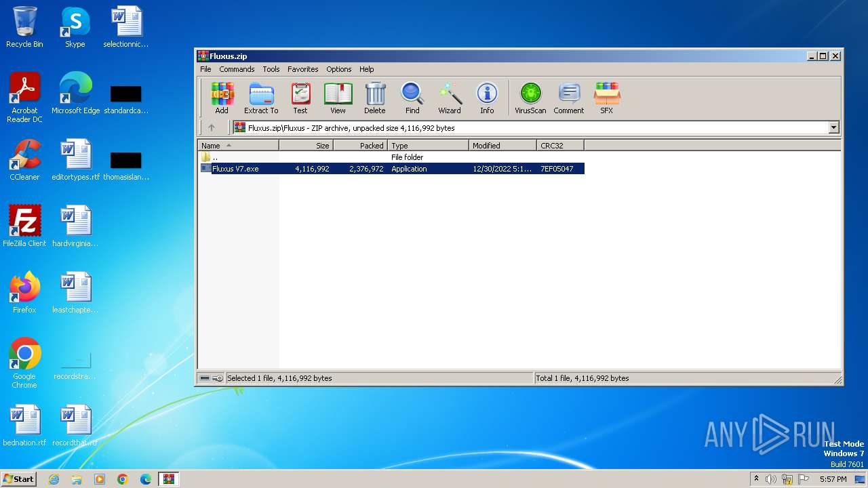Show hidden tray icons arrow
Screen dimensions: 868x488
pyautogui.click(x=756, y=479)
